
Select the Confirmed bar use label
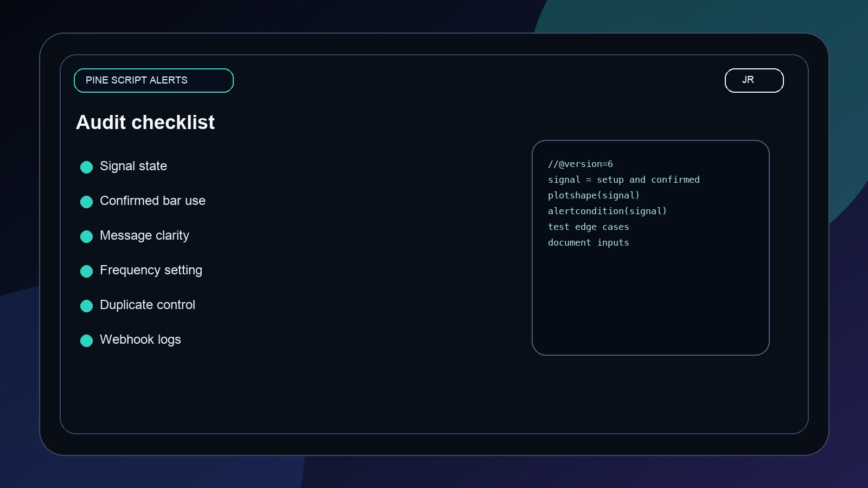coord(152,201)
